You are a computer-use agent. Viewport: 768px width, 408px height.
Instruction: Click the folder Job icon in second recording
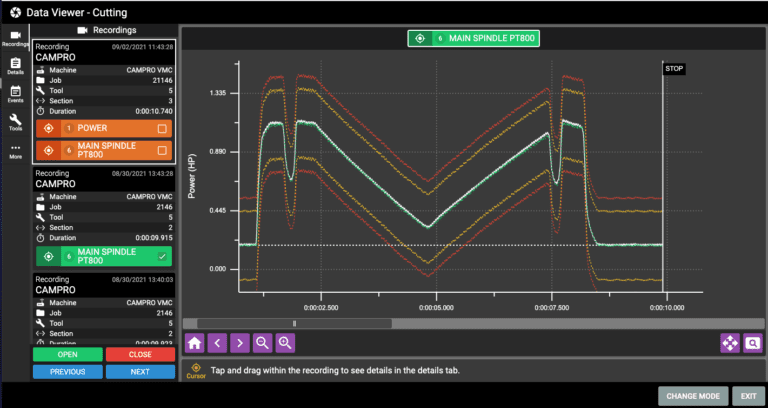pos(41,207)
